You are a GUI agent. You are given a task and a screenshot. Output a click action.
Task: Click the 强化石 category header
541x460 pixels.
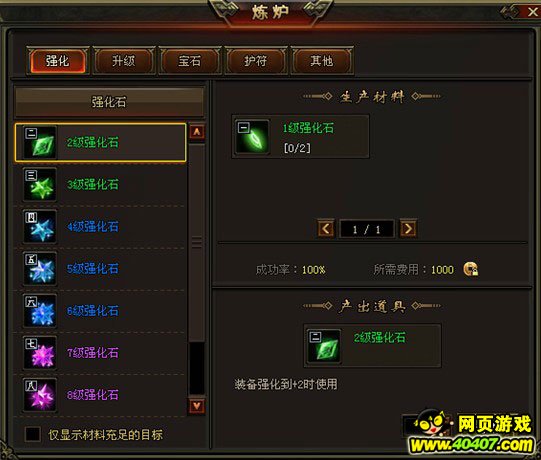coord(109,102)
